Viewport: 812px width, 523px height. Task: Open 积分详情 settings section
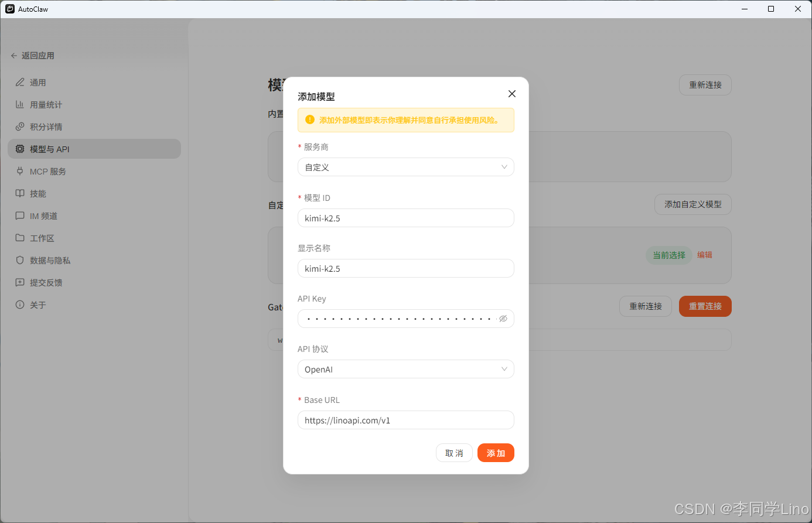coord(94,127)
